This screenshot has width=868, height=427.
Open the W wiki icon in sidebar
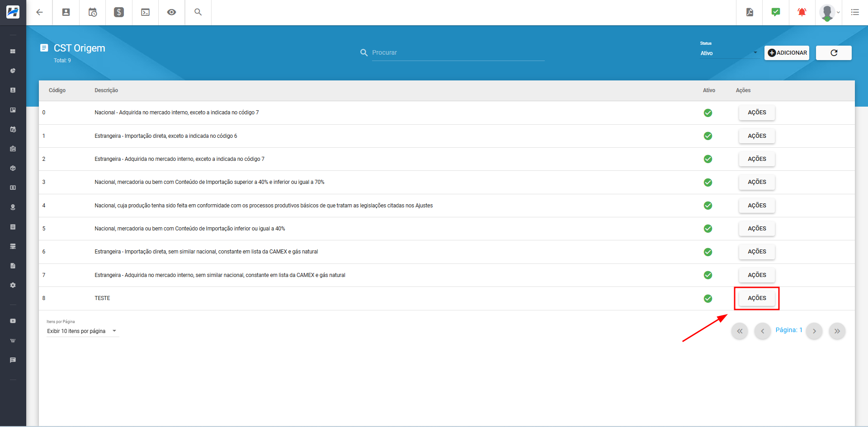point(13,341)
